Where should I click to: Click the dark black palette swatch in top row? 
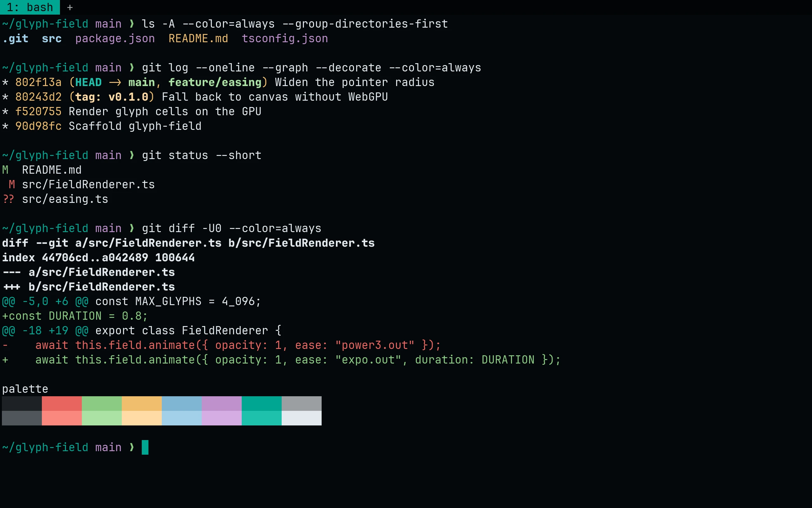tap(22, 404)
